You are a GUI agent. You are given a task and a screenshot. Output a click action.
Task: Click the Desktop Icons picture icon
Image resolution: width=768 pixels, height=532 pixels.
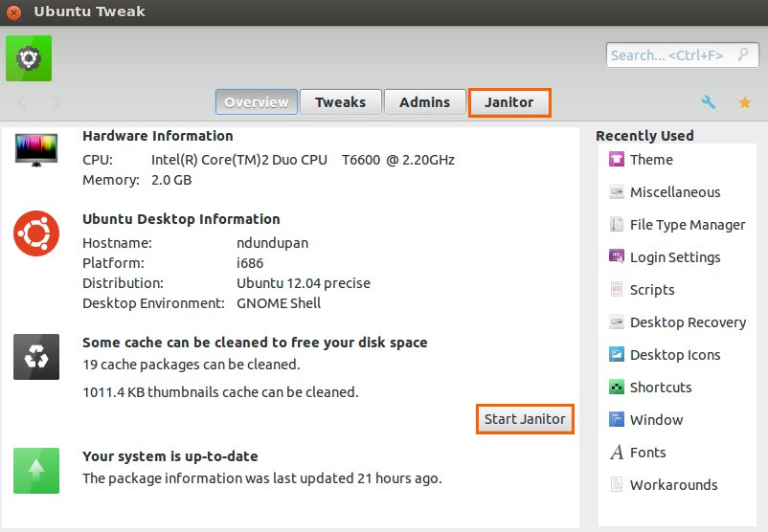click(x=616, y=354)
